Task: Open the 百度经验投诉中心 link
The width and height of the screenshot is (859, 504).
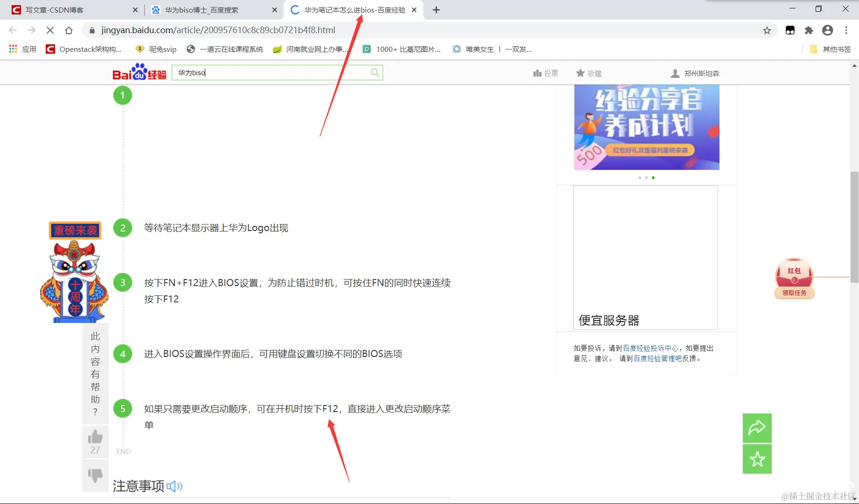Action: pyautogui.click(x=649, y=348)
